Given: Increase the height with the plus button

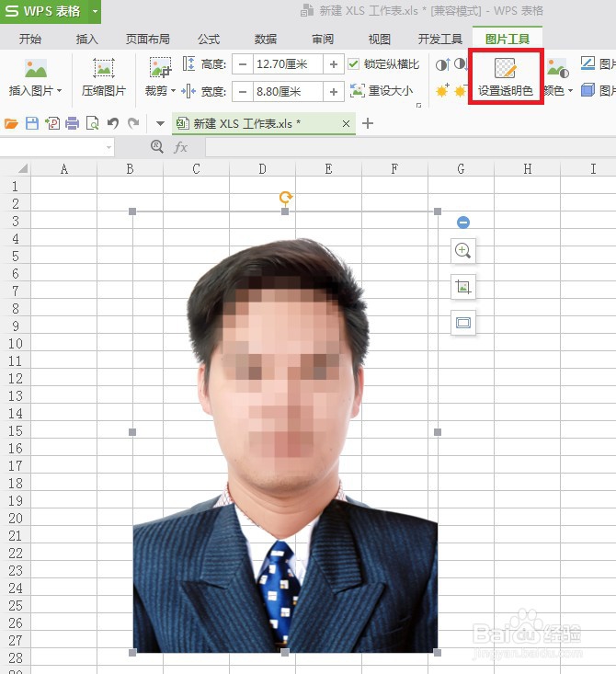Looking at the screenshot, I should [334, 64].
